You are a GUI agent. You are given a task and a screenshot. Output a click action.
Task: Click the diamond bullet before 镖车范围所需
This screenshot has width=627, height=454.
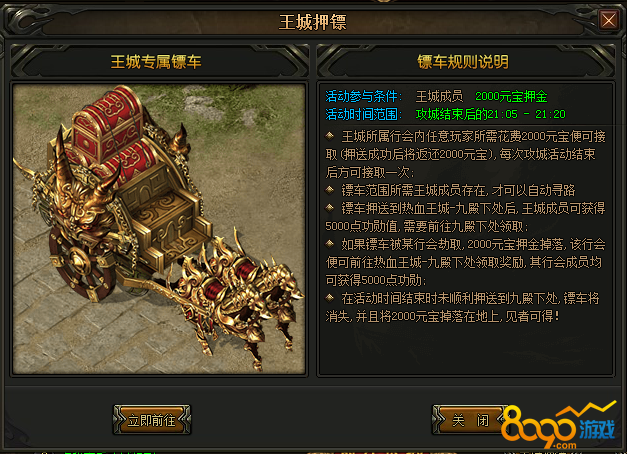pyautogui.click(x=329, y=190)
